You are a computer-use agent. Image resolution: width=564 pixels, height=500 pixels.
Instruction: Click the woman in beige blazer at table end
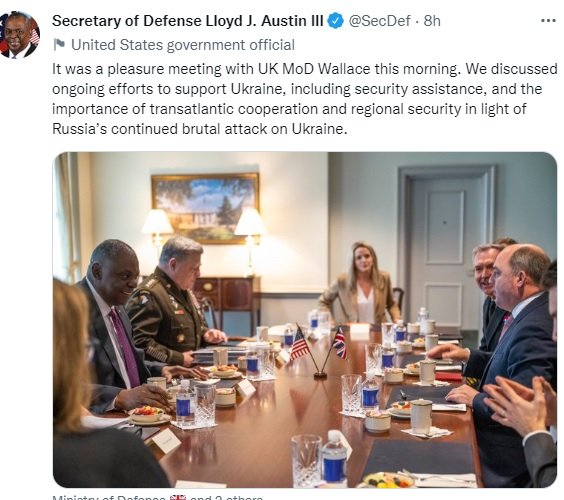pos(361,284)
